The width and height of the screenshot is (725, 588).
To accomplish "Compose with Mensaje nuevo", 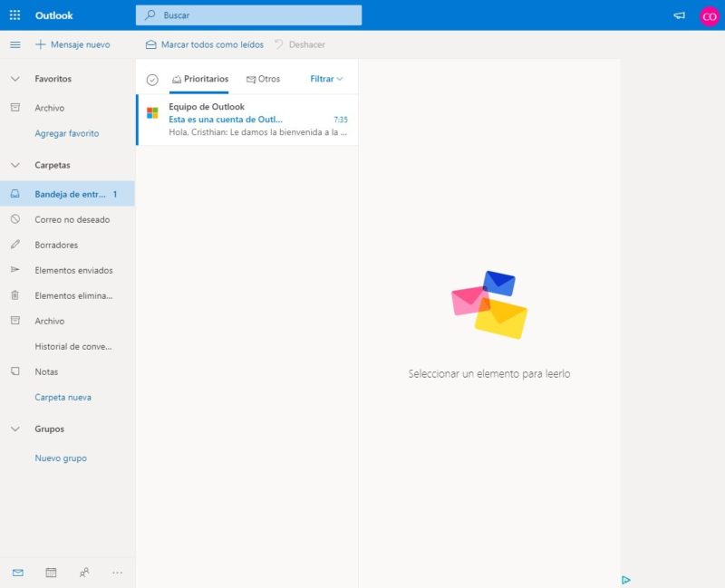I will pyautogui.click(x=73, y=44).
